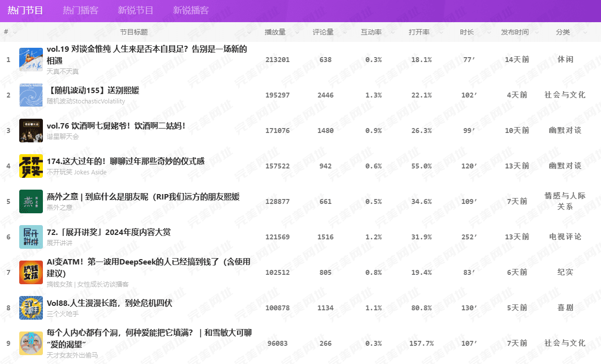The height and width of the screenshot is (364, 601).
Task: Select open rate 157.7%
Action: [x=422, y=343]
